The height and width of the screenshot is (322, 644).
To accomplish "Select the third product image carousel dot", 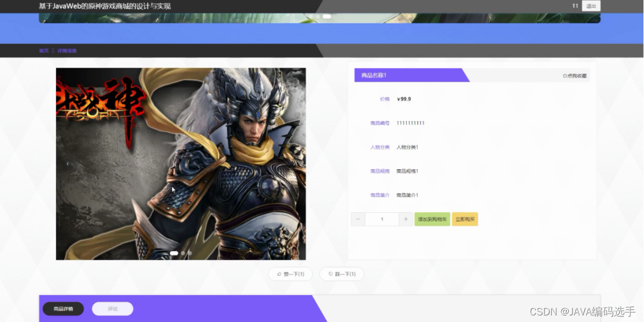I will coord(190,253).
